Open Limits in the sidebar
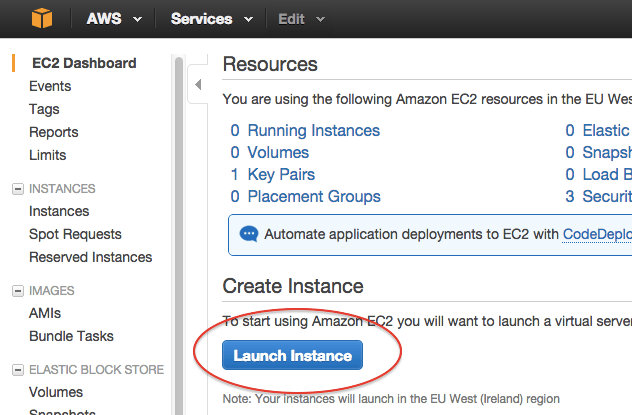 point(48,155)
